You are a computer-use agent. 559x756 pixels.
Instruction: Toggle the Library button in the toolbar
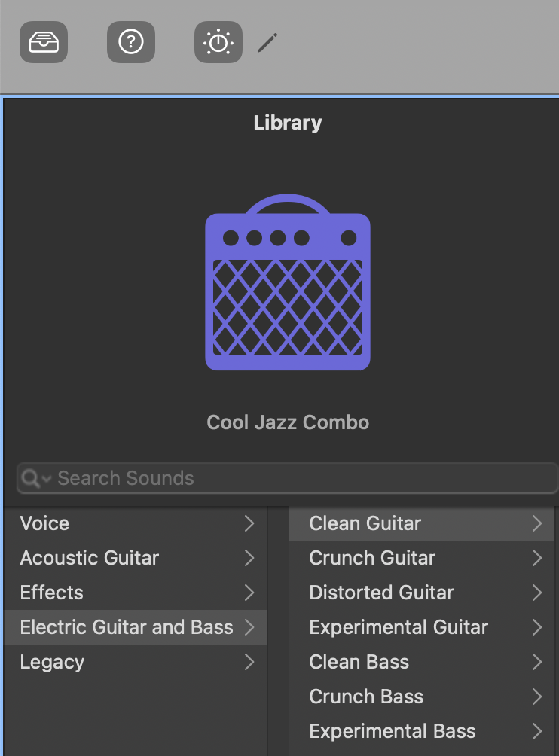(44, 42)
